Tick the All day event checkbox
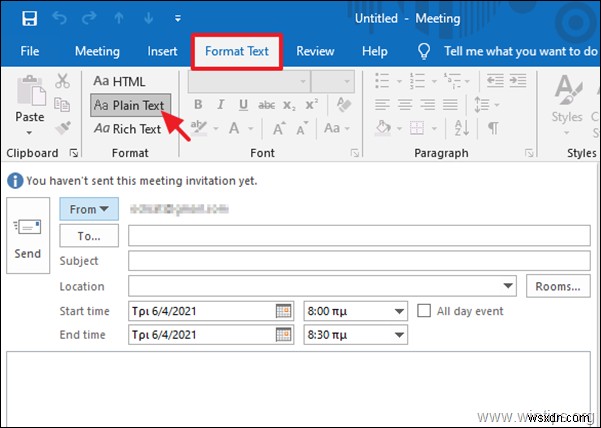Image resolution: width=601 pixels, height=428 pixels. [x=424, y=311]
